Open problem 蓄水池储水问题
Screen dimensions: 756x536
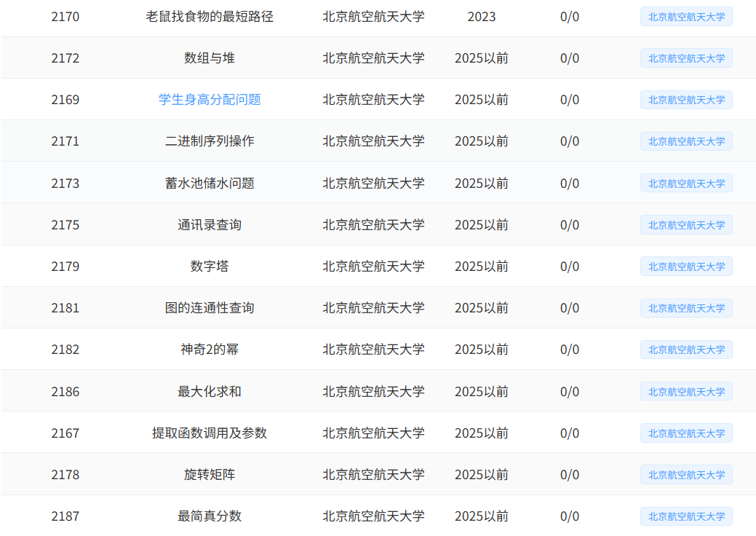point(210,184)
